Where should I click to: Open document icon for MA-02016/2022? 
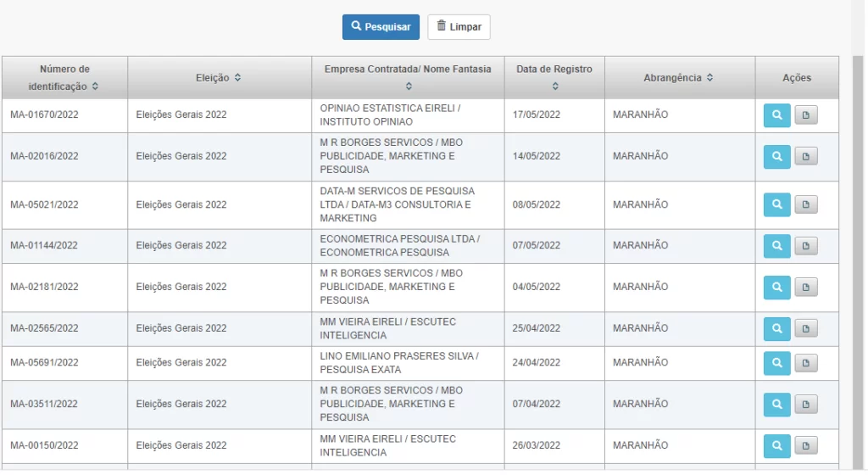coord(805,157)
